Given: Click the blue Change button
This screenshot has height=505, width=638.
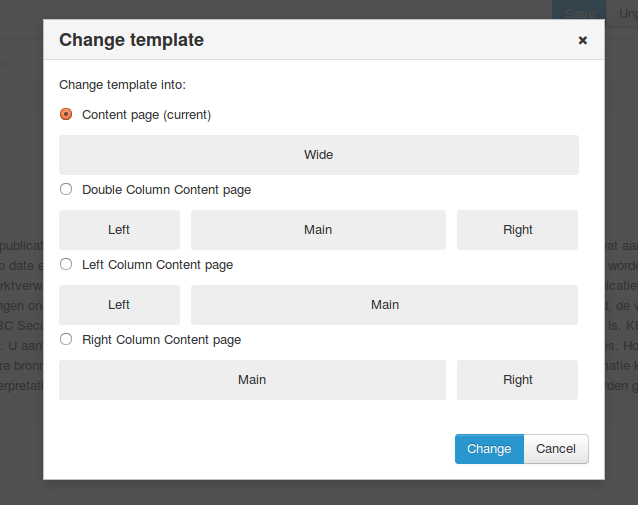Looking at the screenshot, I should coord(489,449).
